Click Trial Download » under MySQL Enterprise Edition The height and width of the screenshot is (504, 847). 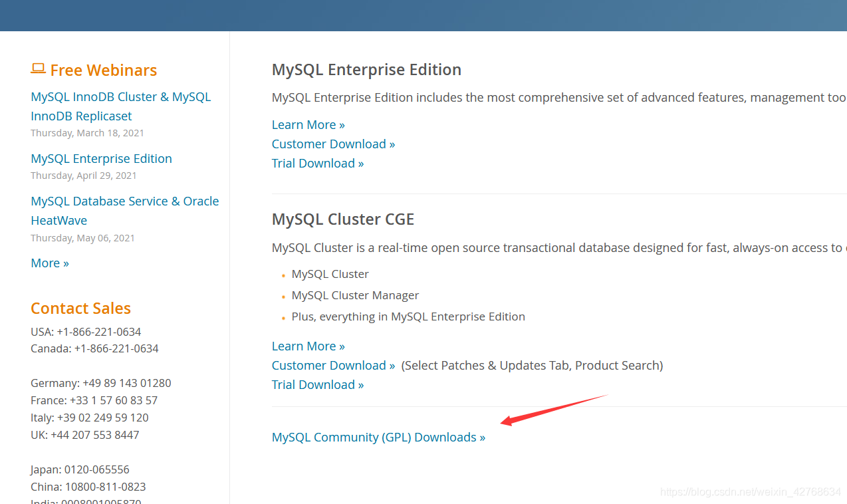tap(318, 163)
